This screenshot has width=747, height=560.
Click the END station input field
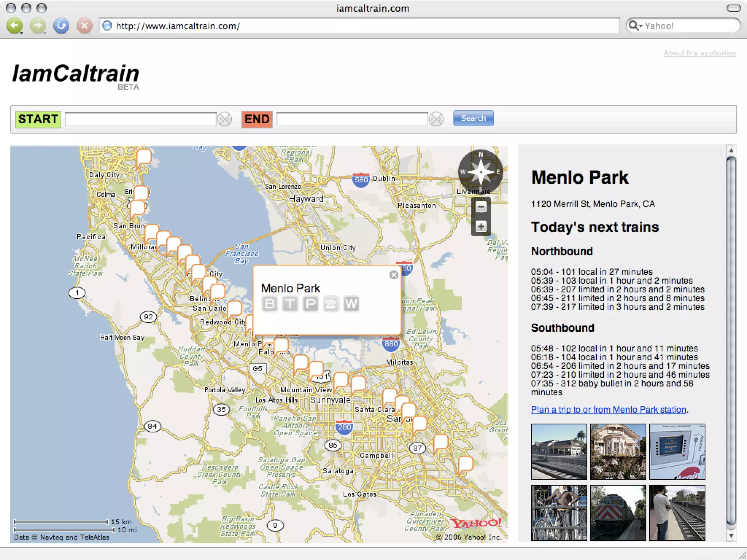352,119
